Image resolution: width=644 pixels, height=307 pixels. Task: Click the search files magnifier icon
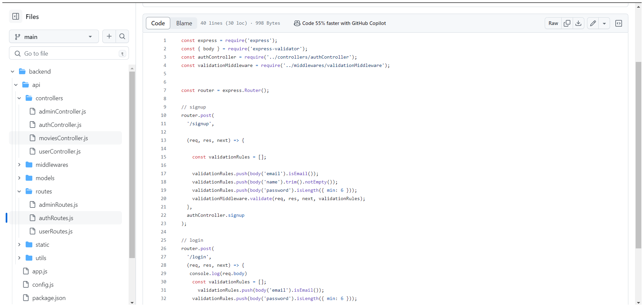(x=122, y=36)
